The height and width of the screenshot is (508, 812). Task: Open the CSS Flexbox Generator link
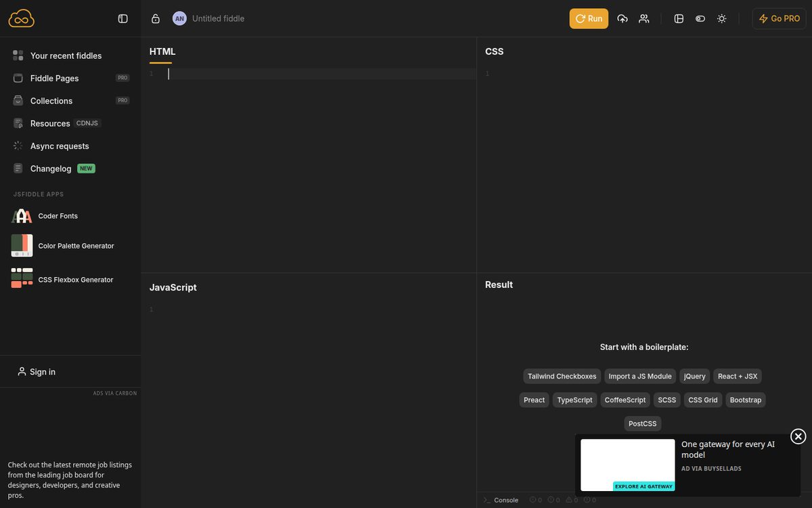coord(76,280)
